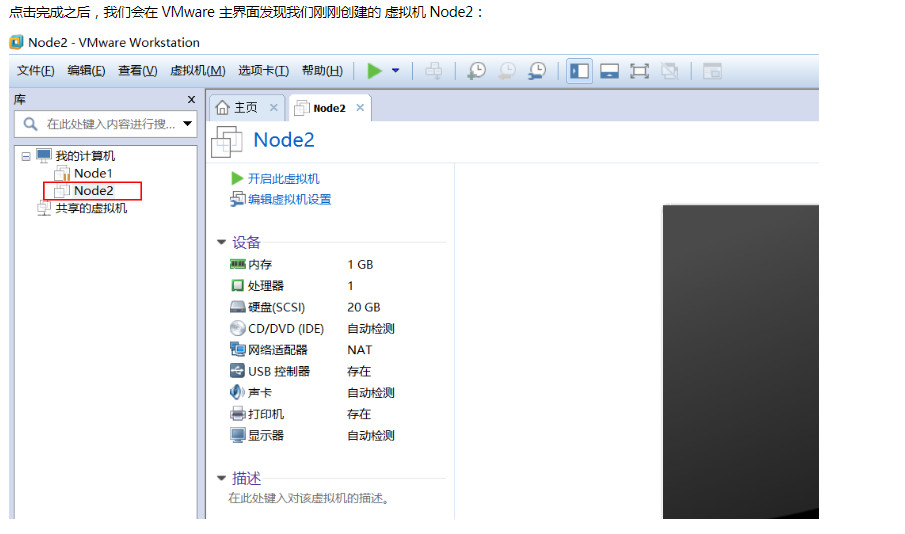Collapse the 描述 section
Viewport: 905px width, 534px height.
pyautogui.click(x=221, y=478)
